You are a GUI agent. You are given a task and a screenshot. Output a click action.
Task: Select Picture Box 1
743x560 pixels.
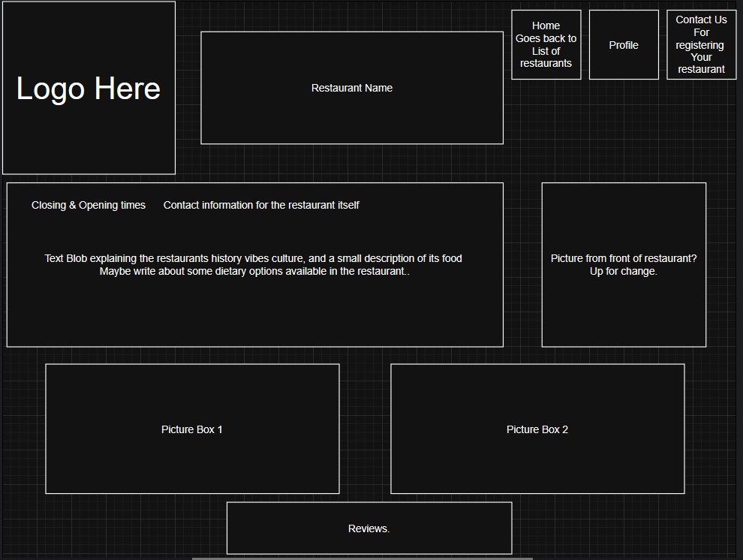click(x=192, y=429)
